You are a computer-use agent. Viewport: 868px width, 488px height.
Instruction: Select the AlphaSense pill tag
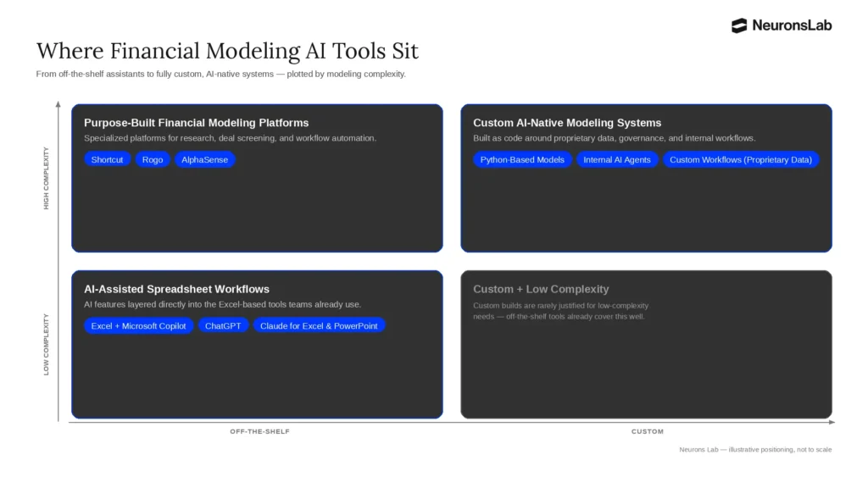pos(205,159)
